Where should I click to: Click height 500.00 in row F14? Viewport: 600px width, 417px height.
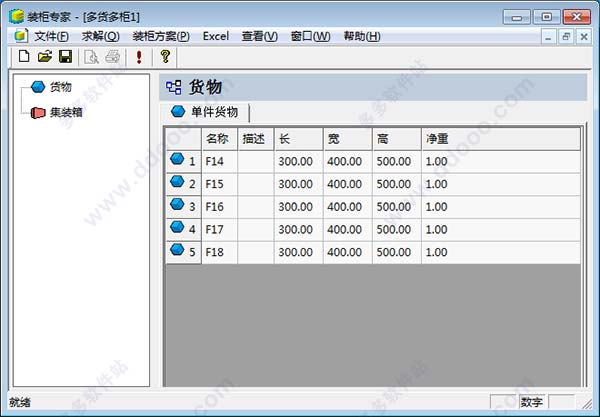tap(397, 161)
